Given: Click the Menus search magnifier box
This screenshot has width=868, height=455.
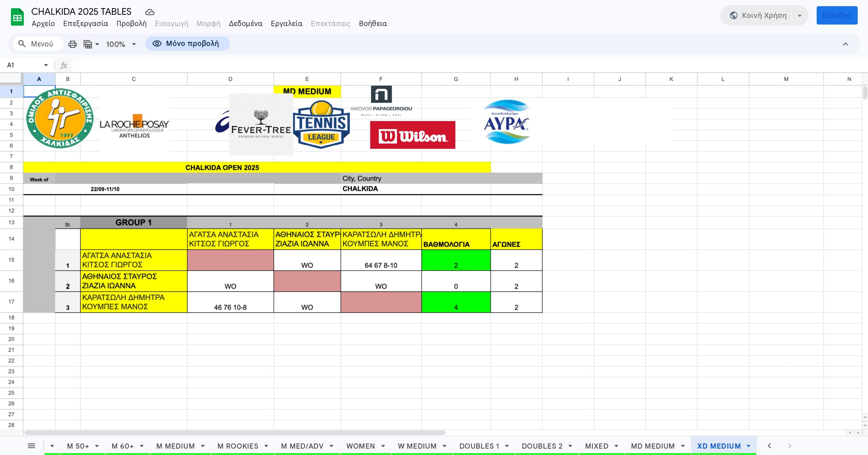Looking at the screenshot, I should [38, 44].
